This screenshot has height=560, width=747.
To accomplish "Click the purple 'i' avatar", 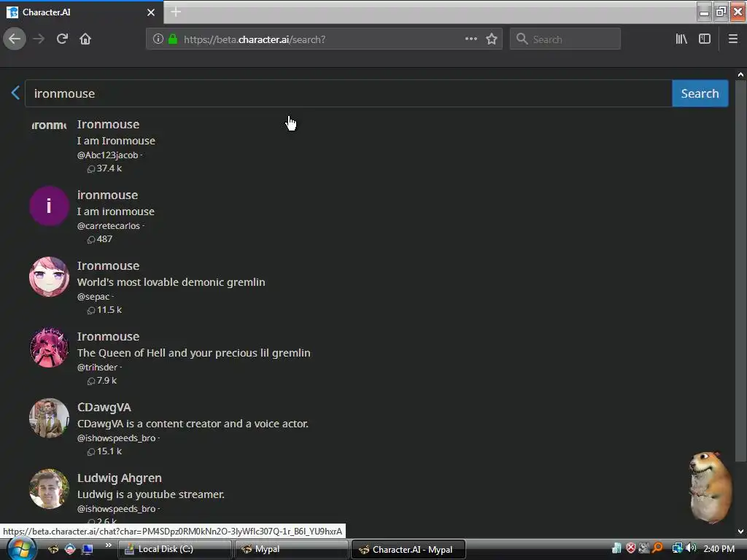I will (x=49, y=206).
